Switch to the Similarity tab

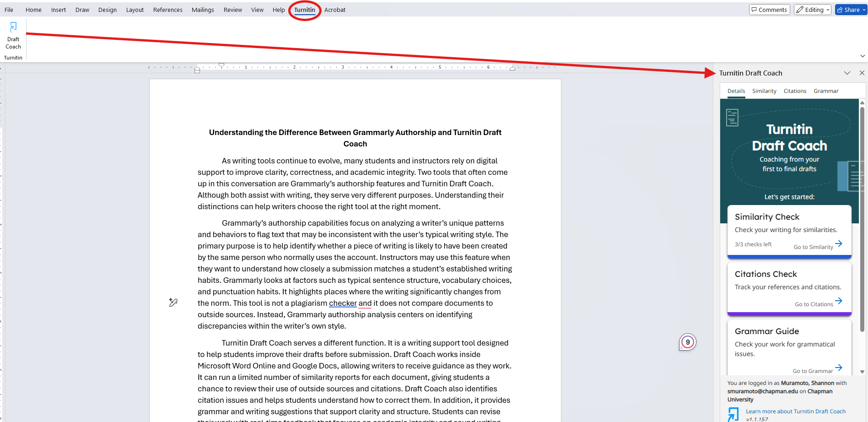(x=764, y=91)
